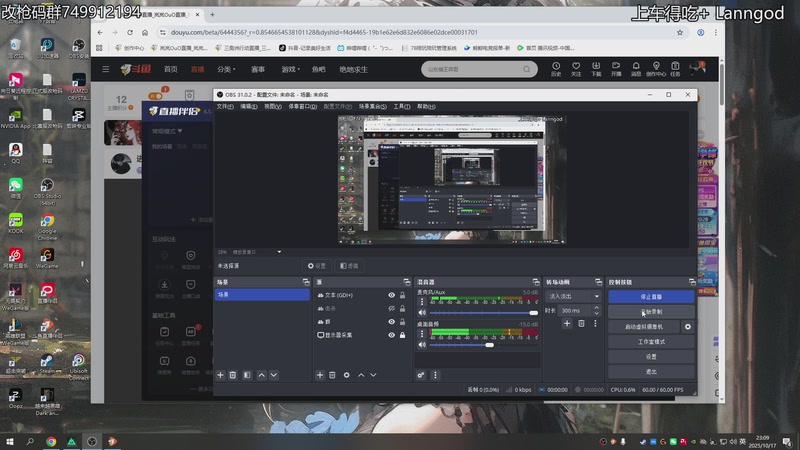Unlock the 显示器采集 source
This screenshot has height=450, width=800.
403,335
